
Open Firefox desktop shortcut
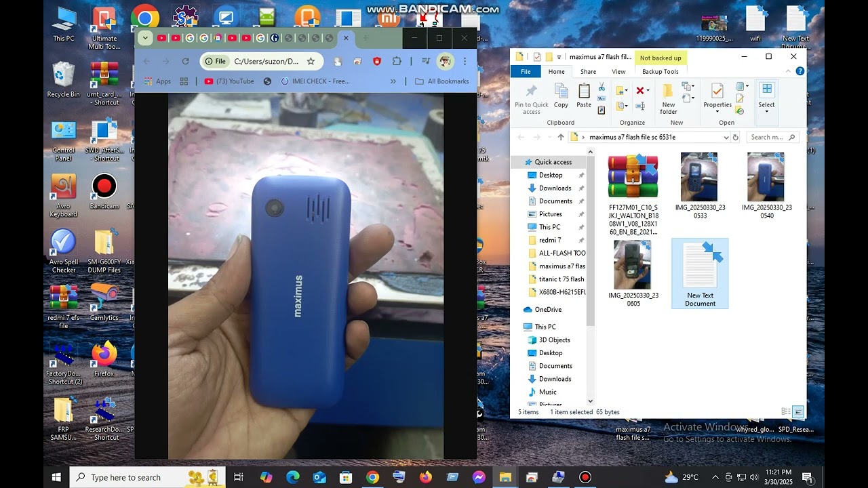(104, 359)
